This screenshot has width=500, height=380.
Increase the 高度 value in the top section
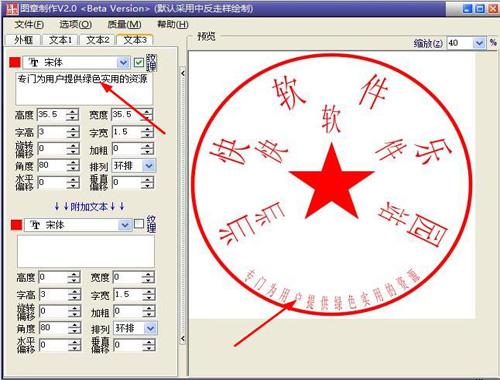(72, 111)
